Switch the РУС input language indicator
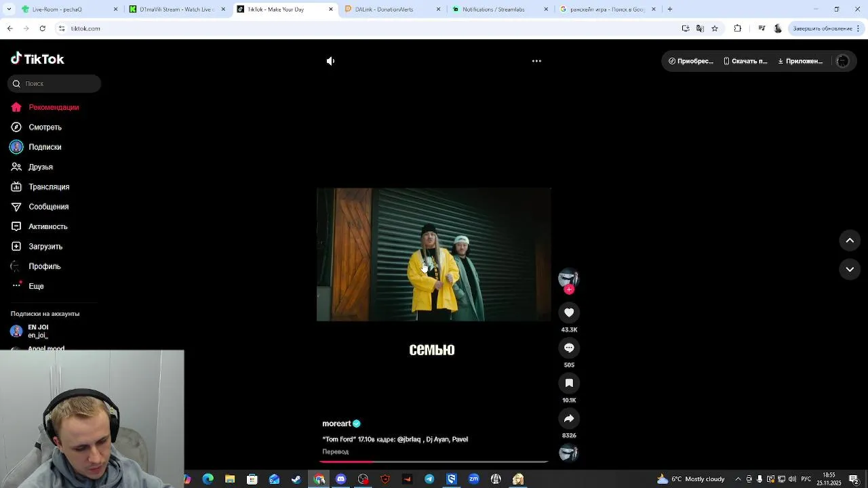 [x=806, y=479]
